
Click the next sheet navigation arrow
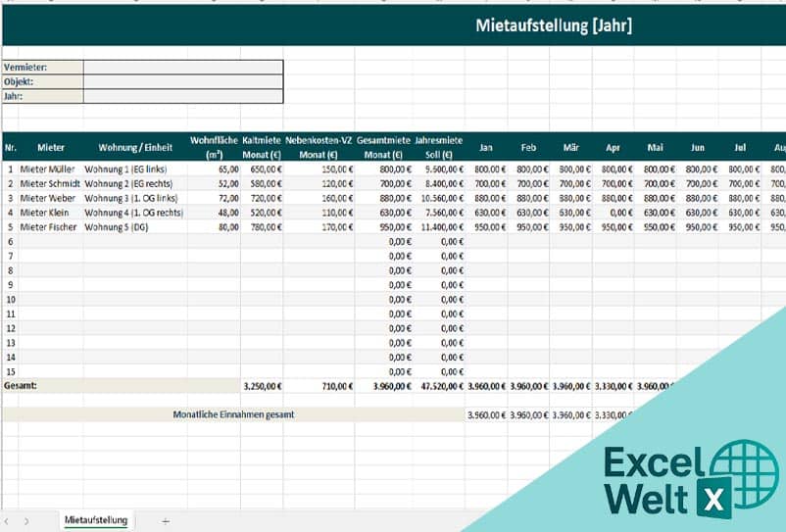[26, 521]
